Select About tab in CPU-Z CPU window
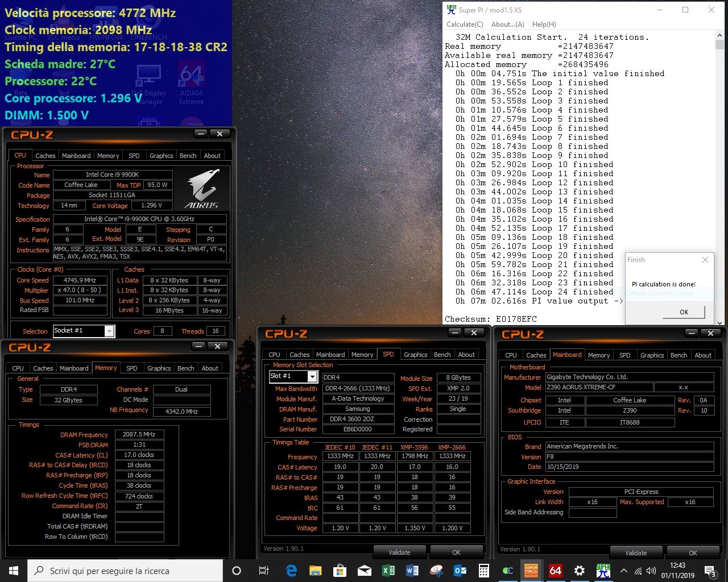728x582 pixels. coord(212,156)
